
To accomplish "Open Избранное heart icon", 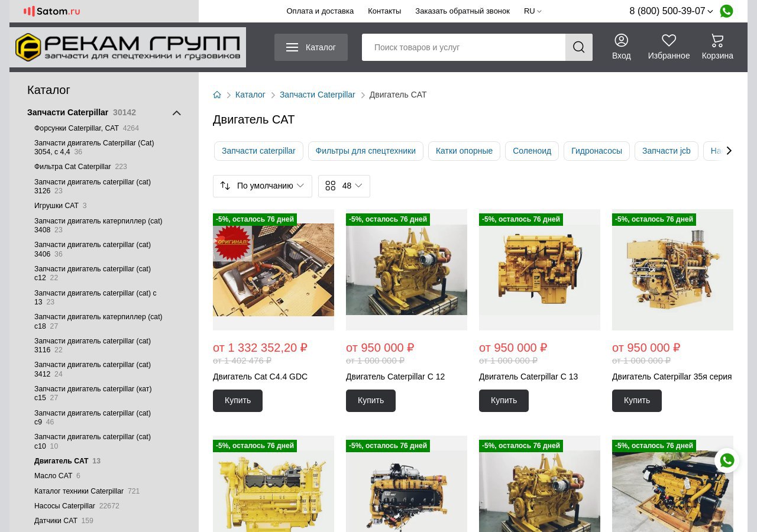I will (669, 47).
